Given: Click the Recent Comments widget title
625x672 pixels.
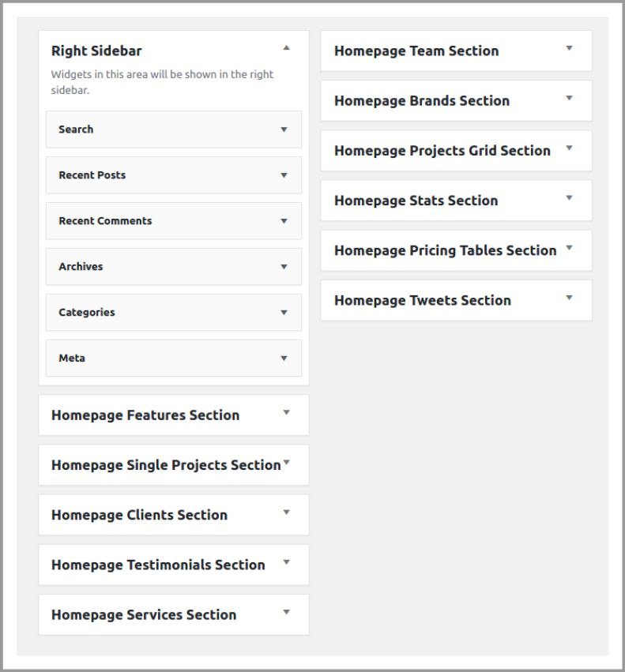Looking at the screenshot, I should pos(105,221).
